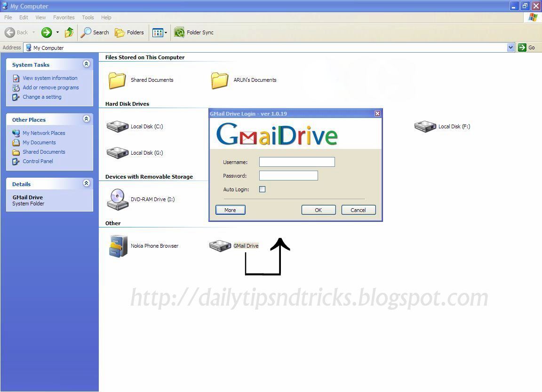Click Control Panel icon in sidebar

click(x=16, y=162)
